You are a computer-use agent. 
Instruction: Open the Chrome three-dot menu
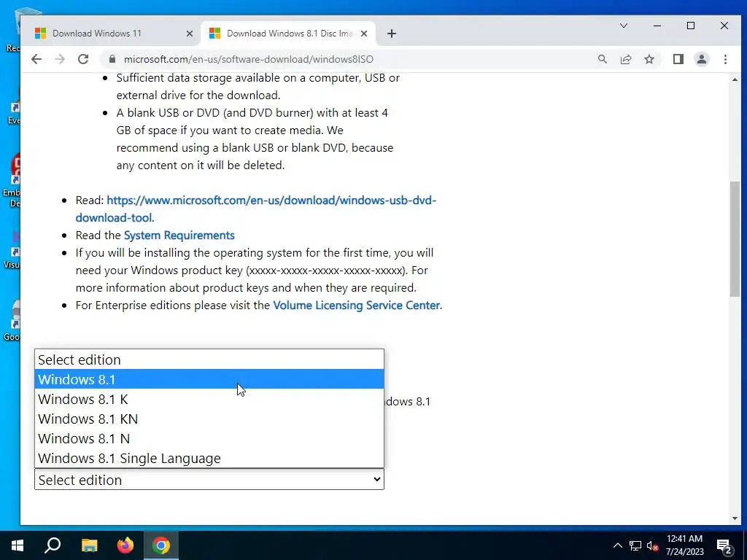[725, 59]
